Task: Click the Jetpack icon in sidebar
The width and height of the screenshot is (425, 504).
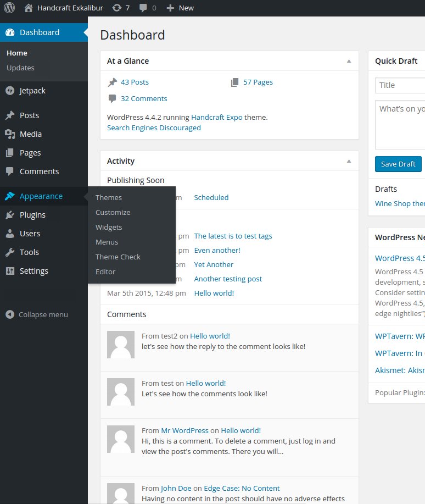Action: click(x=10, y=91)
